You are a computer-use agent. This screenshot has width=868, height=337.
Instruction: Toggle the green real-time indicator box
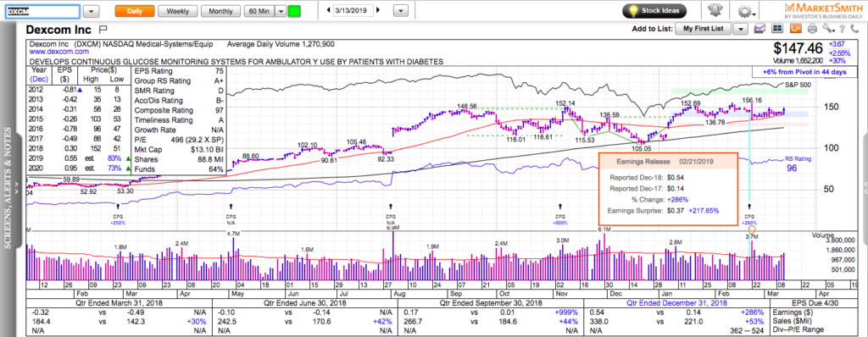click(x=294, y=11)
